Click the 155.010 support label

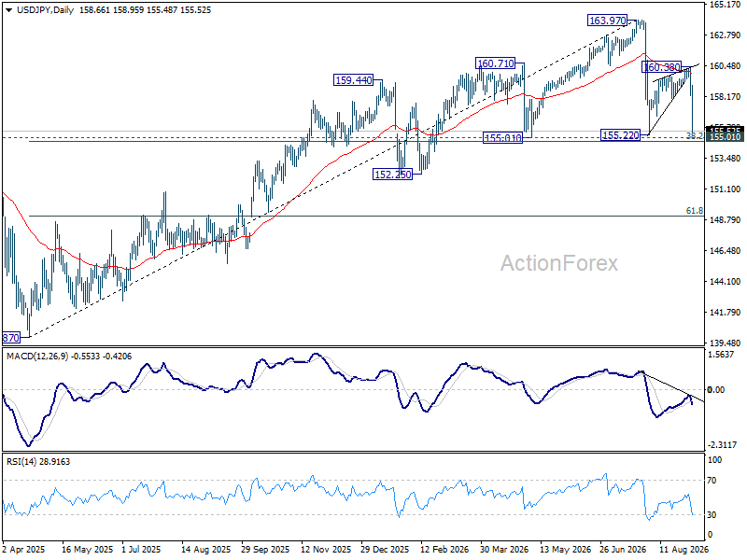502,138
